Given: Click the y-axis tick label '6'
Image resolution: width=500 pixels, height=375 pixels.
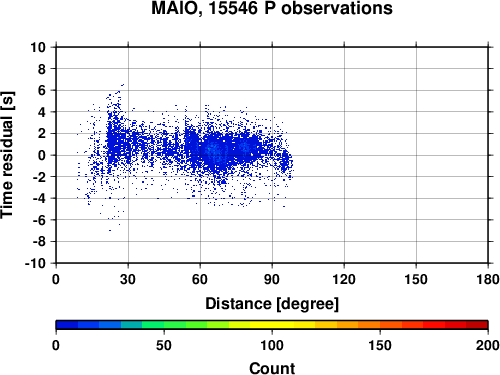Looking at the screenshot, I should (x=42, y=90).
